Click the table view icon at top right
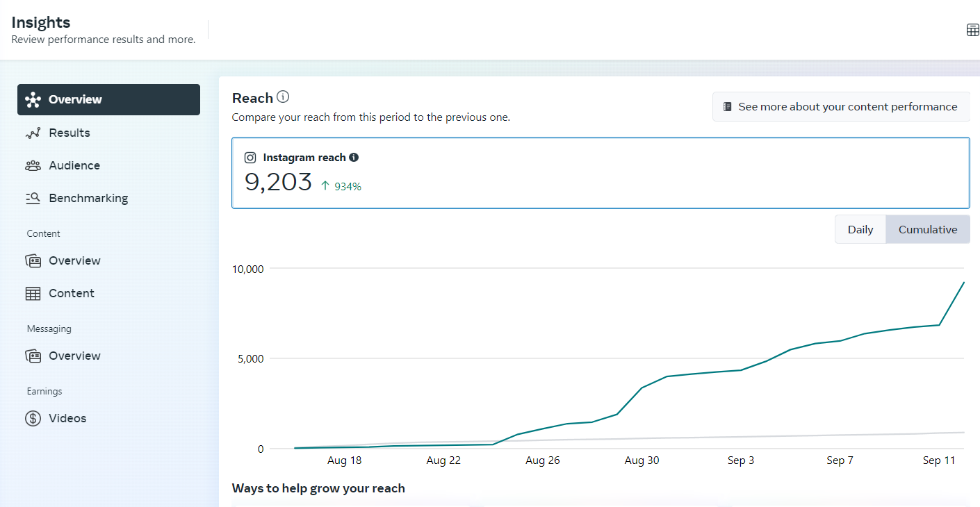This screenshot has width=980, height=507. coord(973,30)
